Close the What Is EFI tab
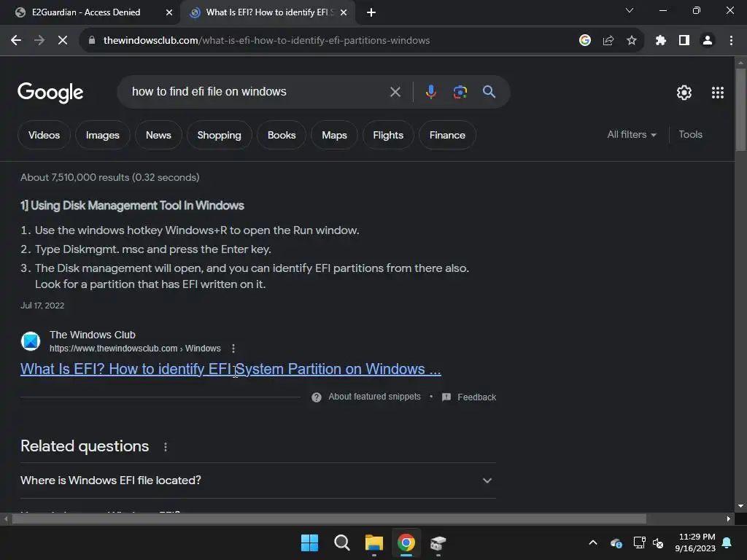The height and width of the screenshot is (560, 747). pyautogui.click(x=344, y=12)
